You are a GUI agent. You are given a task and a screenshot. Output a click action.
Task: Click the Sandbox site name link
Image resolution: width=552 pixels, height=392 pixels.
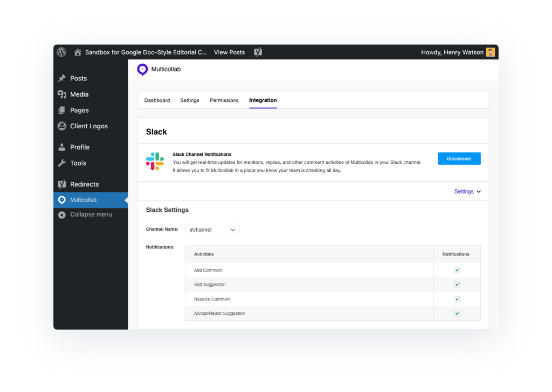pyautogui.click(x=146, y=52)
